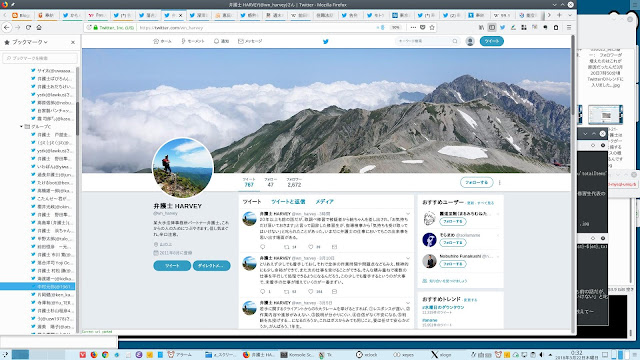Open the page actions three-dot menu
Viewport: 640px width, 360px height.
(413, 27)
